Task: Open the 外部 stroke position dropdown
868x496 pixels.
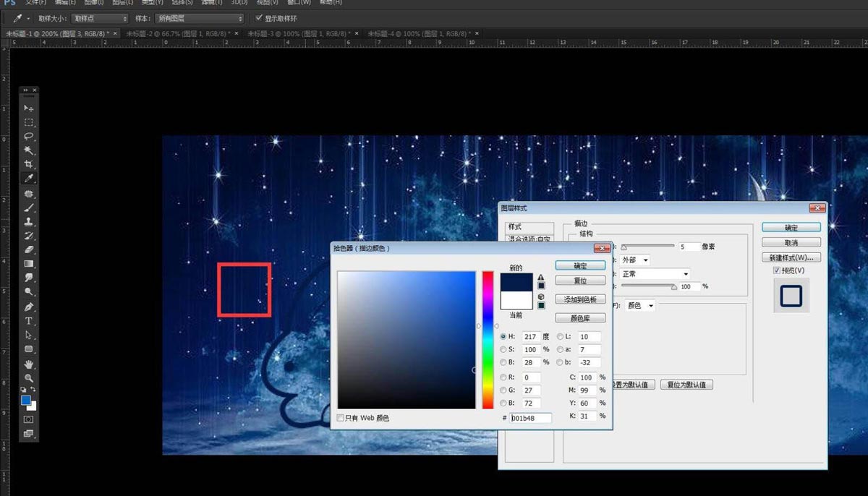Action: (x=635, y=260)
